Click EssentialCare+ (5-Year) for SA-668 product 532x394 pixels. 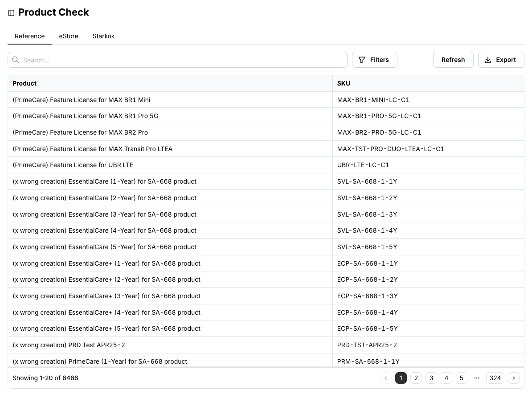tap(106, 328)
